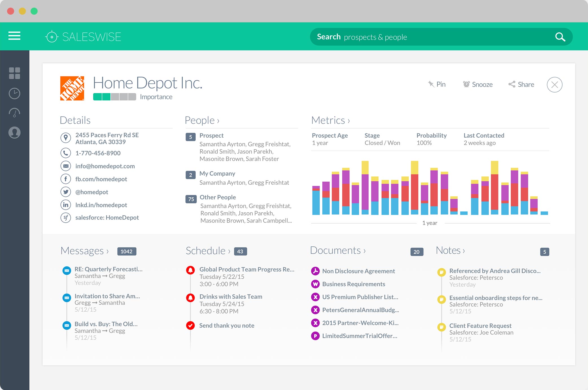Open the info@homedepot.com email link

pos(105,166)
